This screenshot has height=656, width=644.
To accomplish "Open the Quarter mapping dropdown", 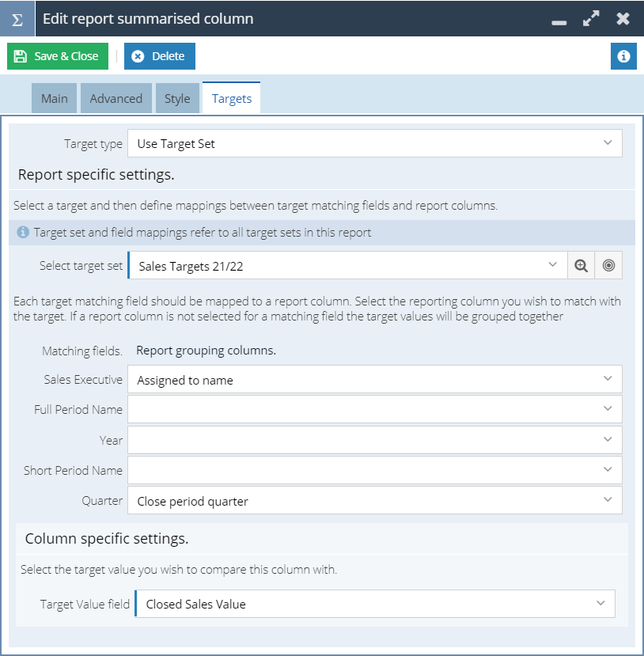I will click(x=375, y=500).
